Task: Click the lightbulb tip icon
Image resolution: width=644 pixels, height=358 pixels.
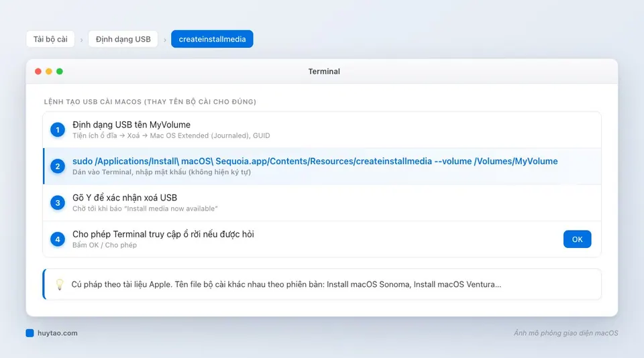Action: [60, 284]
